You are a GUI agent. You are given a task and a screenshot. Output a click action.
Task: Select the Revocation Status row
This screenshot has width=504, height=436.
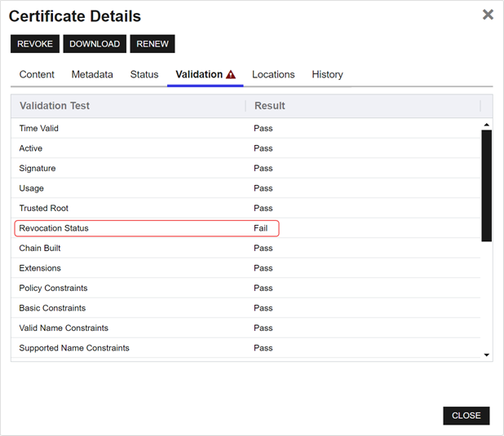pos(147,228)
